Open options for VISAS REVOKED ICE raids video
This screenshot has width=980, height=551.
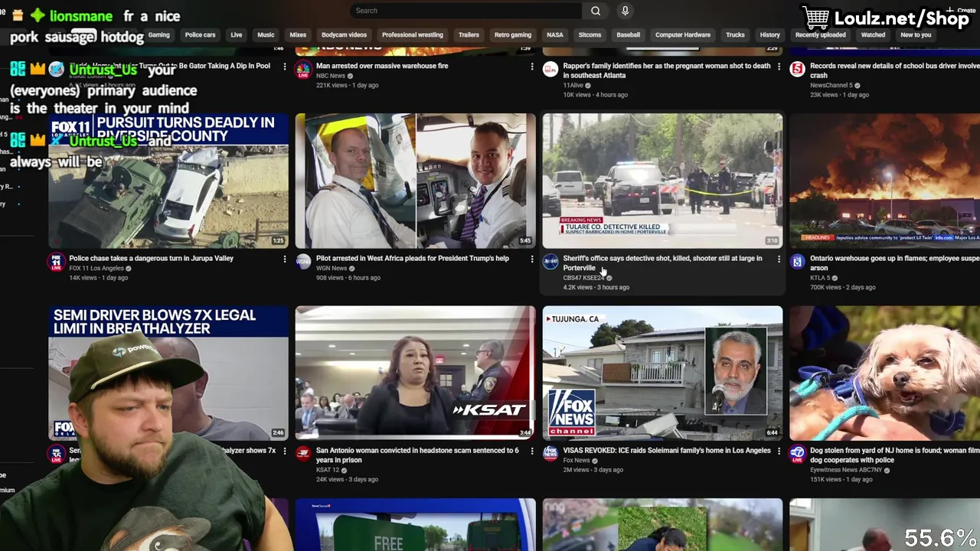[x=779, y=451]
